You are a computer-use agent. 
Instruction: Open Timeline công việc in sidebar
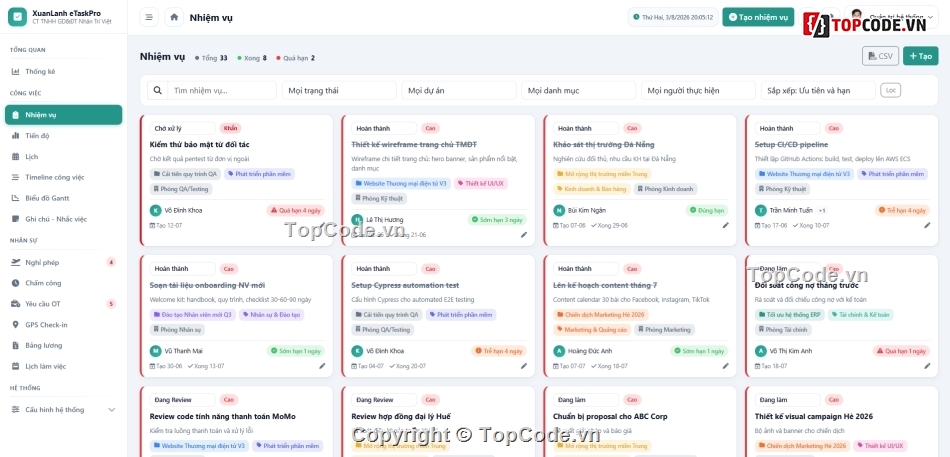click(x=64, y=177)
